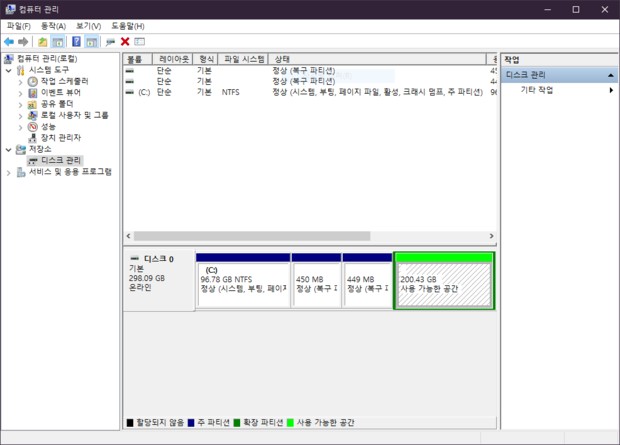Image resolution: width=620 pixels, height=445 pixels.
Task: Select the second 복구 파티션 volume row
Action: point(310,81)
